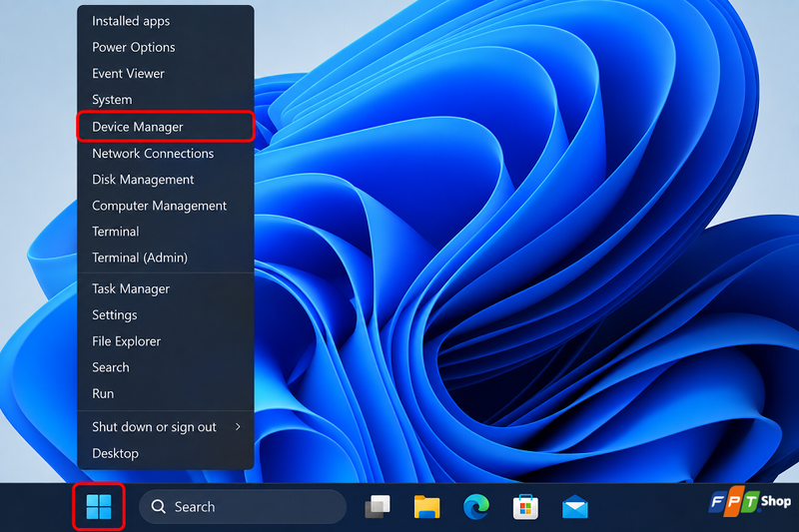The width and height of the screenshot is (799, 532).
Task: Choose File Explorer in the context menu
Action: [x=166, y=341]
